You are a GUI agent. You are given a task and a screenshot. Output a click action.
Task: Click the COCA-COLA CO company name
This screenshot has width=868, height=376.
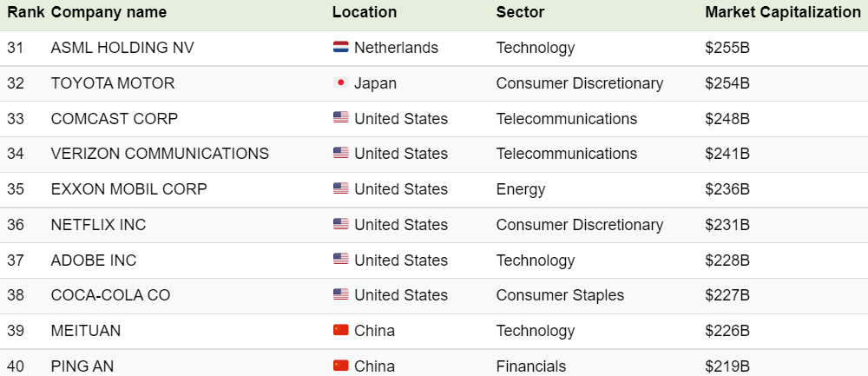(111, 295)
